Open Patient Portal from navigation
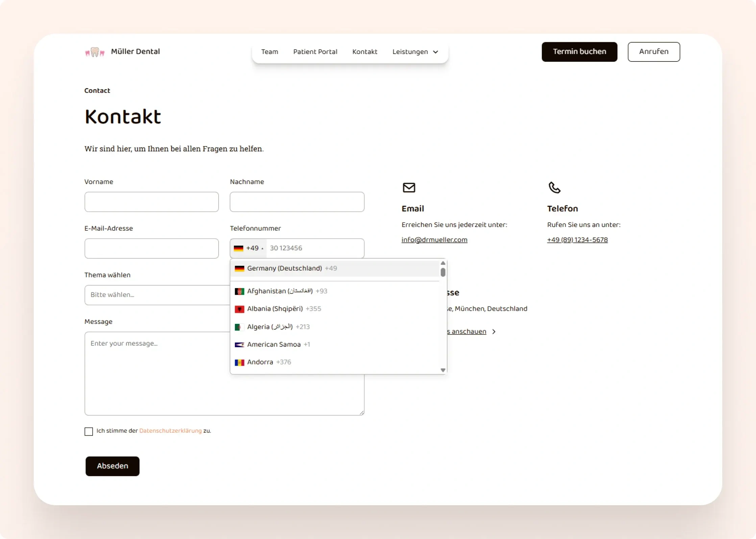The width and height of the screenshot is (756, 539). click(x=315, y=52)
